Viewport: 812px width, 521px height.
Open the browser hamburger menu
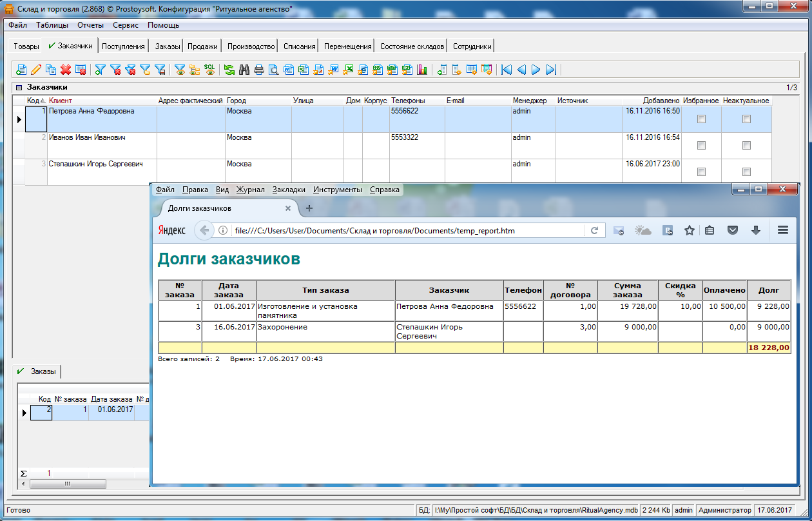point(783,230)
